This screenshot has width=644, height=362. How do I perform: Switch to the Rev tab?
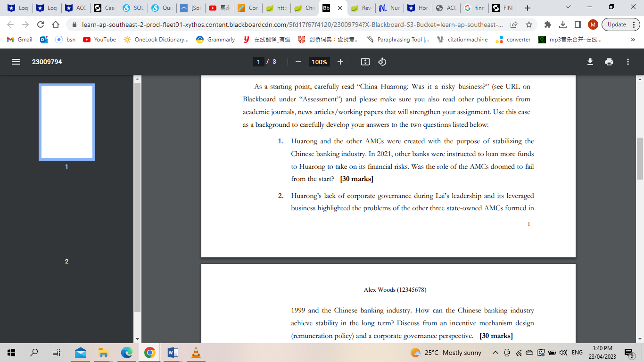click(361, 8)
